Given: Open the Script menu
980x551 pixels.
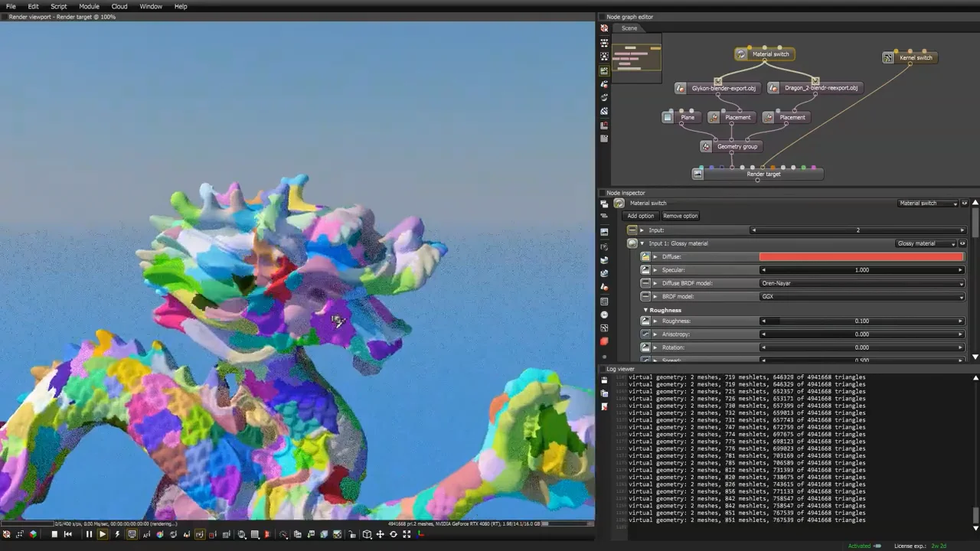Looking at the screenshot, I should 59,6.
